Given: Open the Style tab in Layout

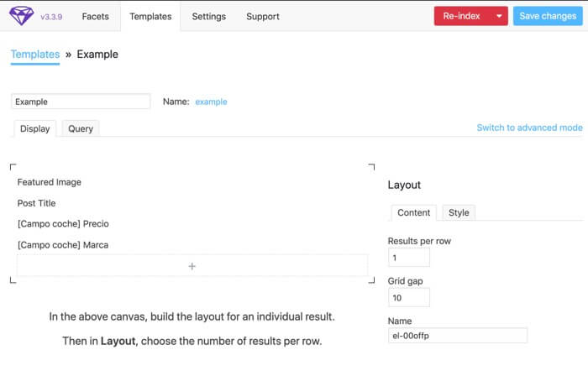Looking at the screenshot, I should point(459,212).
